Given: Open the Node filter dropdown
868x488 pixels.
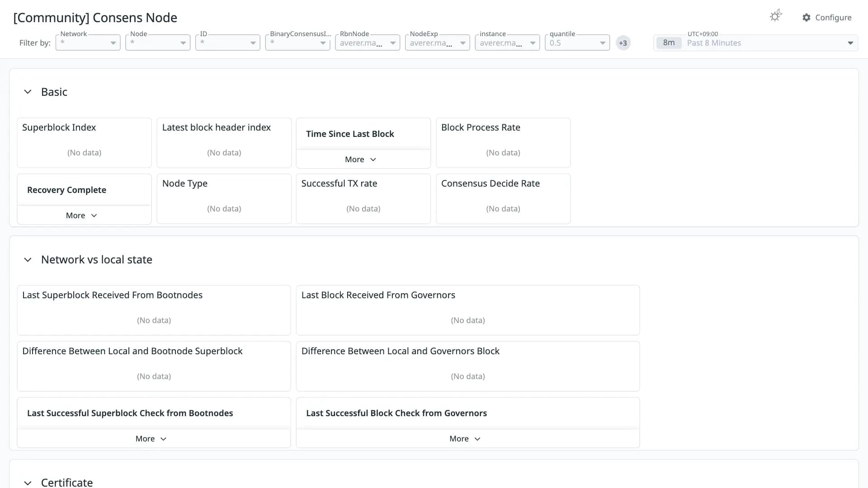Looking at the screenshot, I should tap(158, 42).
